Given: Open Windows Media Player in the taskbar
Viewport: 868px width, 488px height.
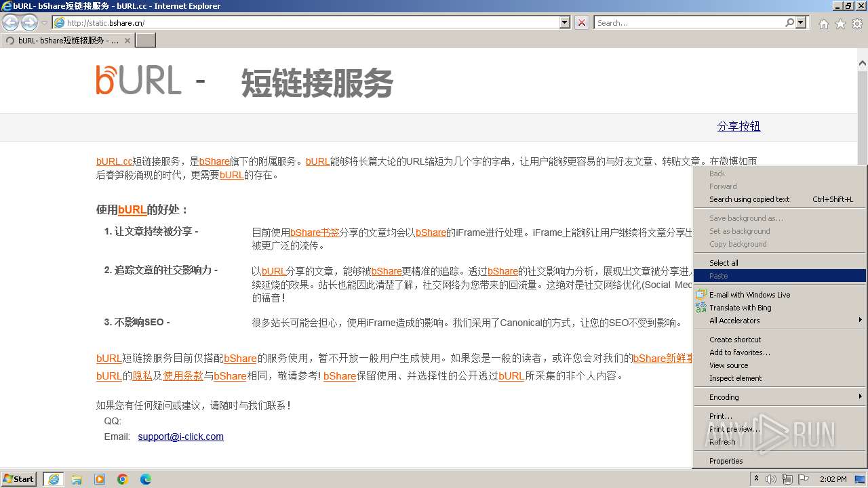Looking at the screenshot, I should (100, 479).
